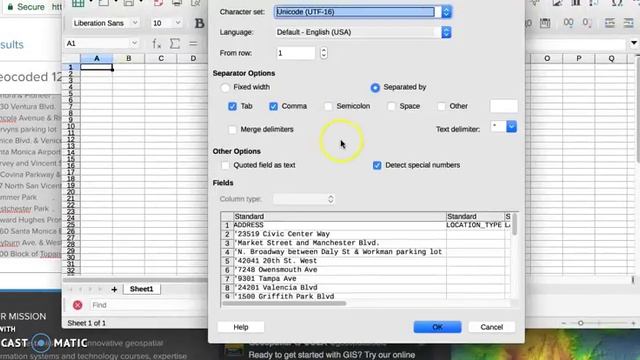Select column P header
640x360 pixels.
click(x=579, y=58)
